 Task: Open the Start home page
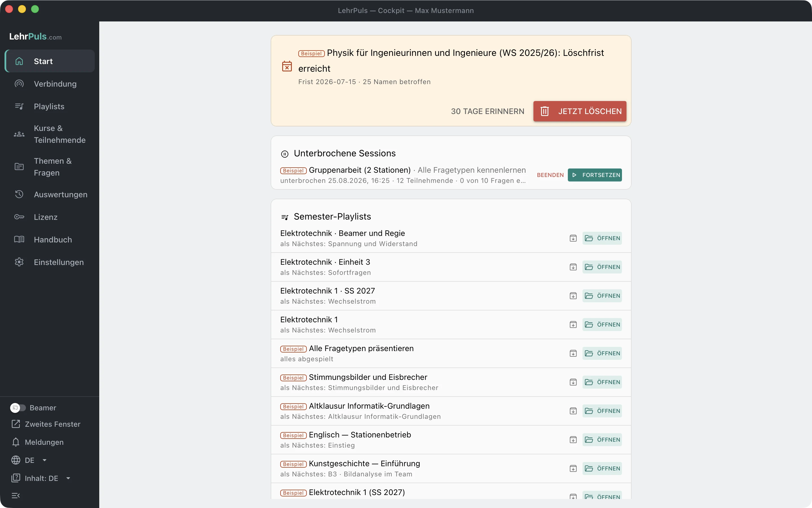click(50, 61)
